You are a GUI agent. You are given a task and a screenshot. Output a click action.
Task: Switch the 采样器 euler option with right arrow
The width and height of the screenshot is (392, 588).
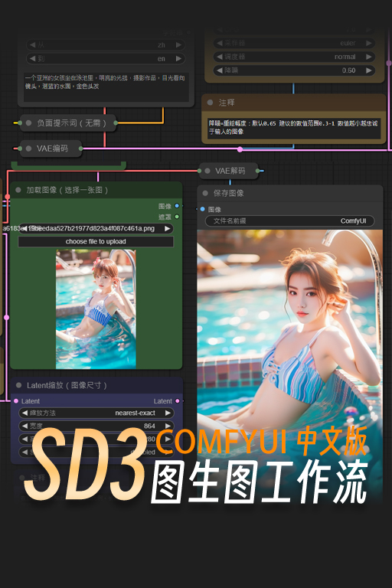(x=369, y=43)
